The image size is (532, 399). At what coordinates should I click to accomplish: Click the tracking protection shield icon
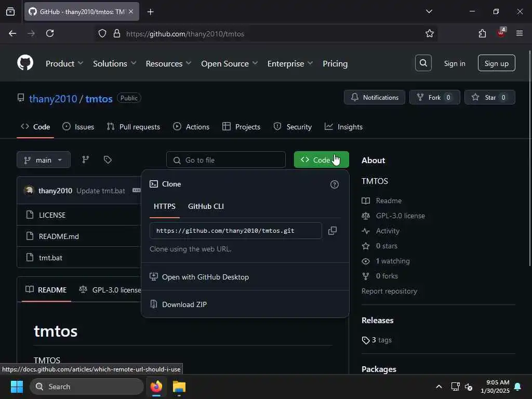[x=102, y=34]
